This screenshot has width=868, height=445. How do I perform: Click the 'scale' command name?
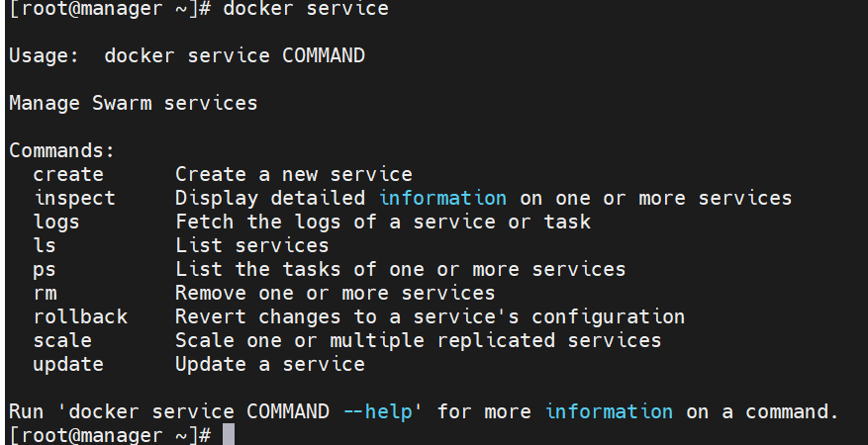point(62,340)
